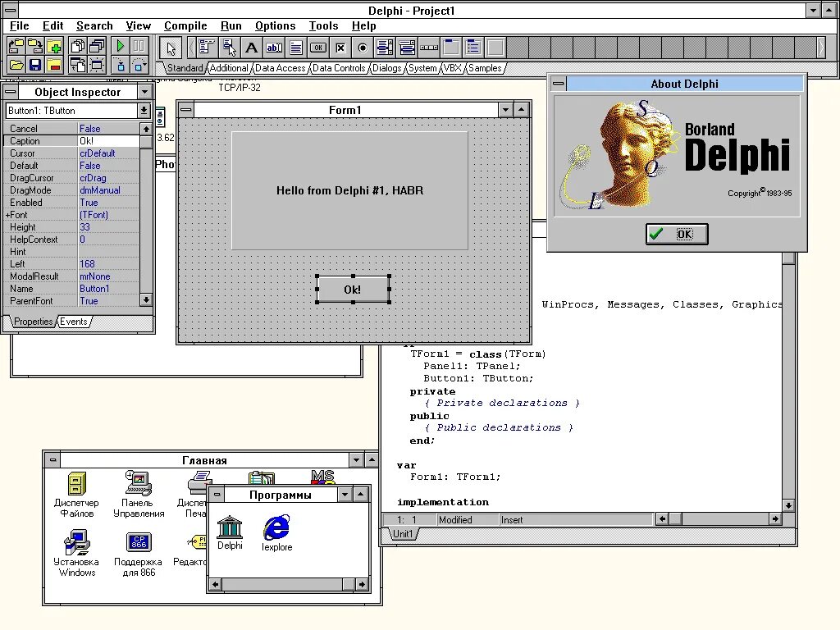840x630 pixels.
Task: Click the Open file folder icon
Action: [16, 66]
